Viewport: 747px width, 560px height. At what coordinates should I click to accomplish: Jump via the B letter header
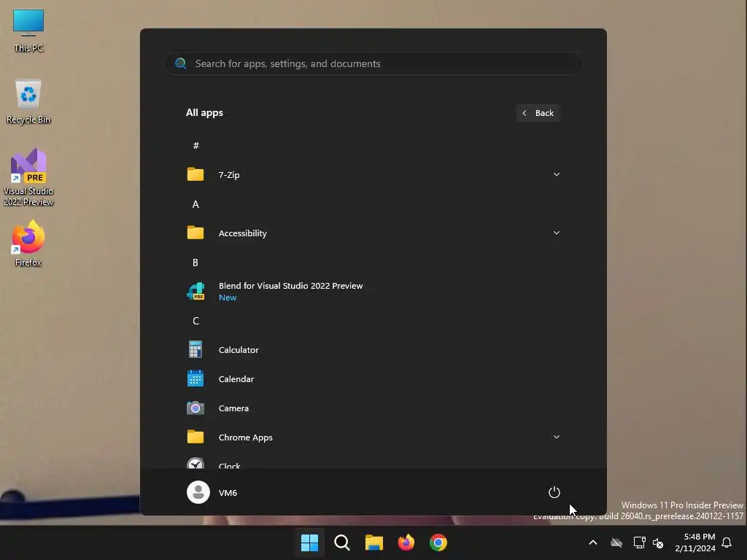pyautogui.click(x=196, y=262)
